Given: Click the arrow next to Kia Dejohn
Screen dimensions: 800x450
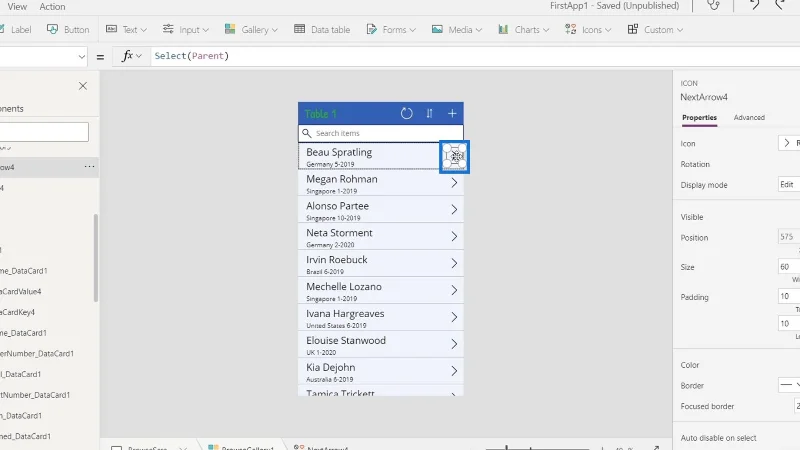Looking at the screenshot, I should pos(454,371).
